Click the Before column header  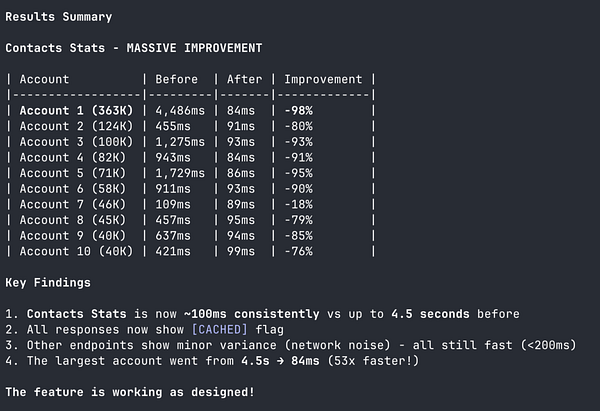[176, 79]
